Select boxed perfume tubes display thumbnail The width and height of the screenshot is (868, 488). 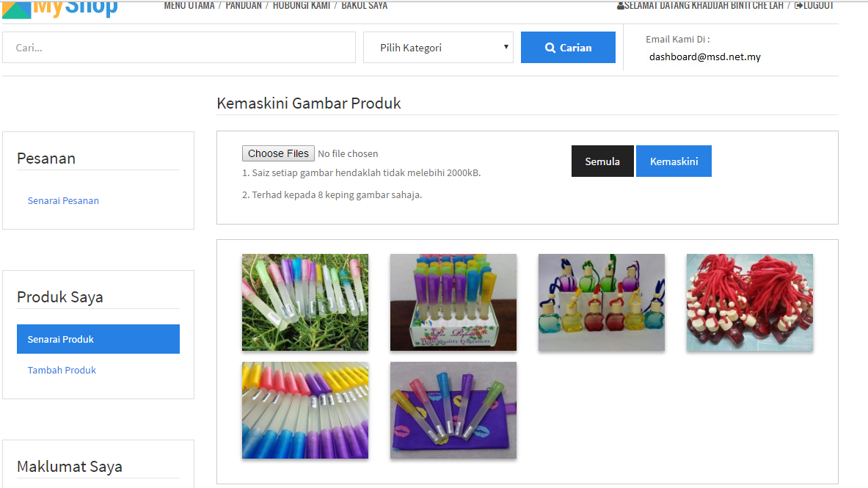pos(453,302)
